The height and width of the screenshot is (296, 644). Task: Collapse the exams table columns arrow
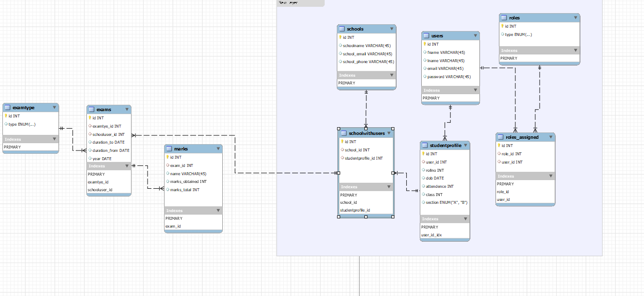coord(127,110)
